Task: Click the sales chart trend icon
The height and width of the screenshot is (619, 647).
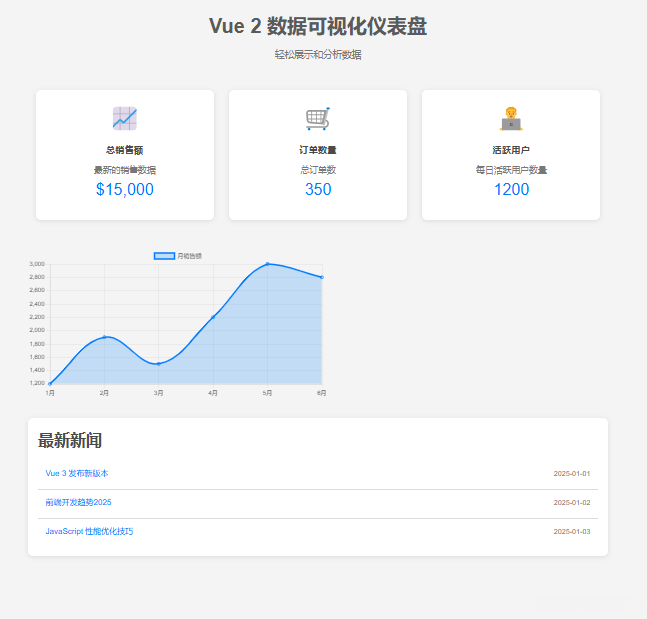Action: (x=125, y=118)
